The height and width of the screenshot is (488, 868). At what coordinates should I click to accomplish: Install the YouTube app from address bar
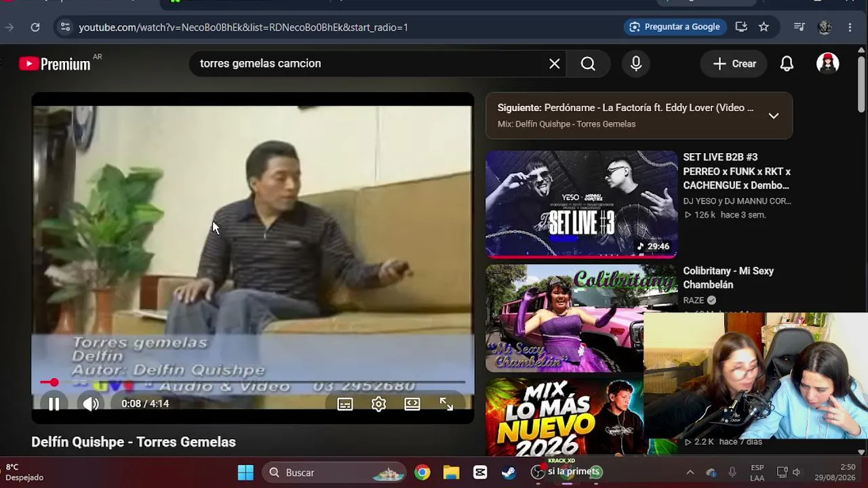point(741,27)
